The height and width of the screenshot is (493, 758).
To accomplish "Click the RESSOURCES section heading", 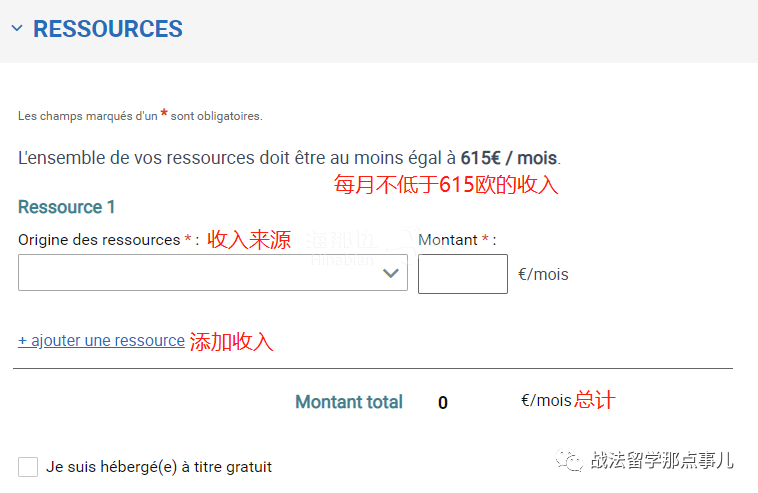I will point(108,29).
